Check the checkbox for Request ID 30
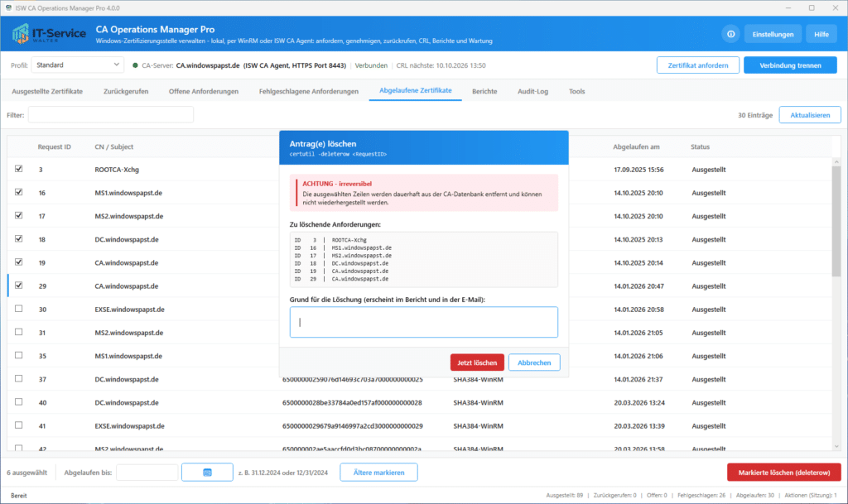The width and height of the screenshot is (848, 504). point(19,309)
